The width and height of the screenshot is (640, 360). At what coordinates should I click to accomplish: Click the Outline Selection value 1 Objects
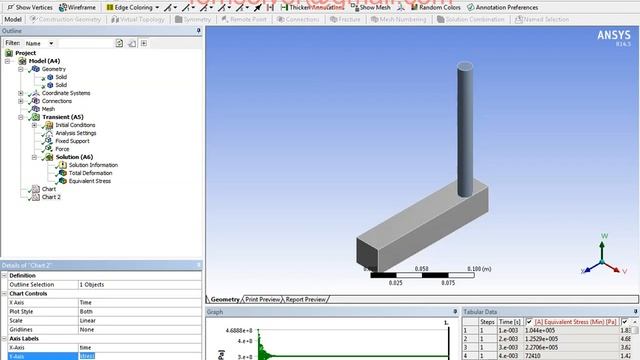[x=140, y=284]
